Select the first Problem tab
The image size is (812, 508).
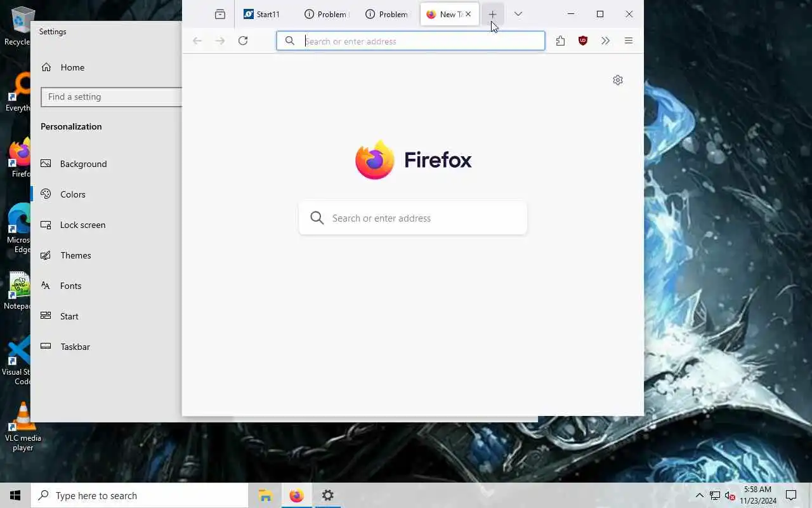[326, 14]
